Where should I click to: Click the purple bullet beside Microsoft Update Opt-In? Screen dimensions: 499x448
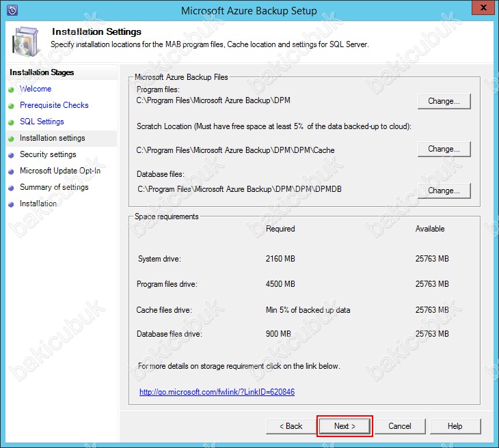tap(11, 171)
